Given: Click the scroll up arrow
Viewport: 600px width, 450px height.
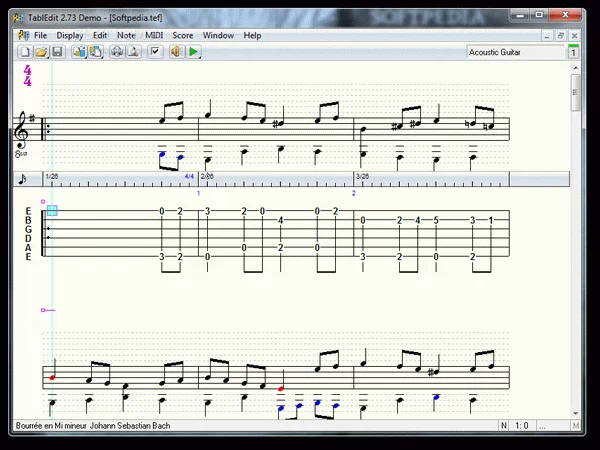Looking at the screenshot, I should coord(576,68).
